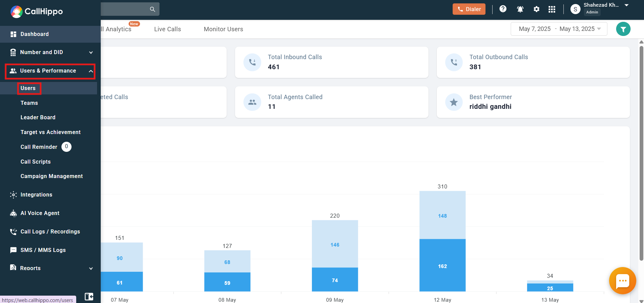Open Call Logs / Recordings

tap(50, 231)
